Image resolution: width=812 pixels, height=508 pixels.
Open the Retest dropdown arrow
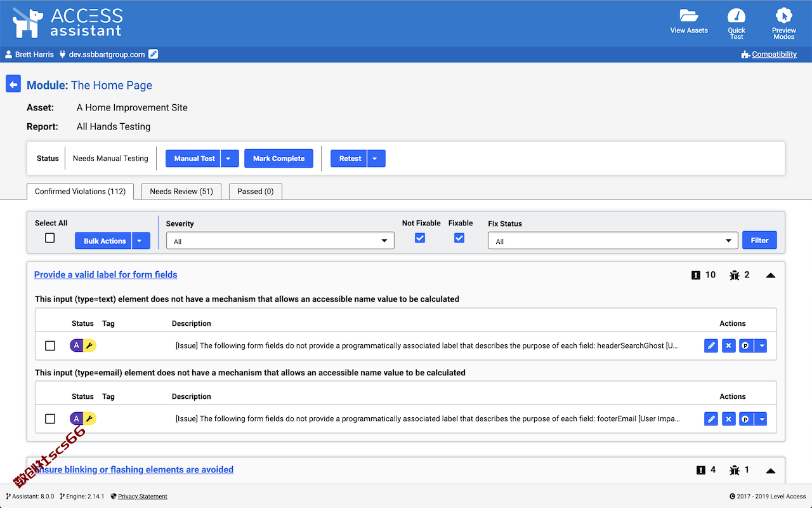377,159
